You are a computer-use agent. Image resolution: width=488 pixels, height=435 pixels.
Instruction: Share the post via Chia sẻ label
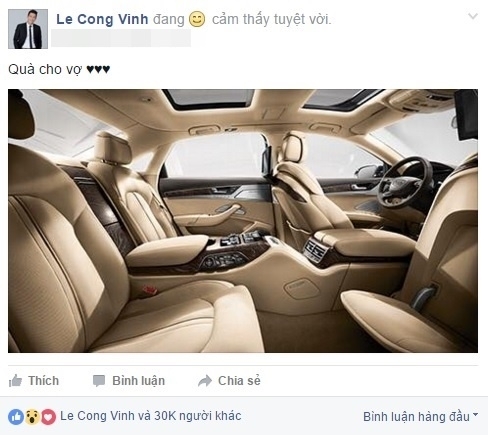point(239,381)
